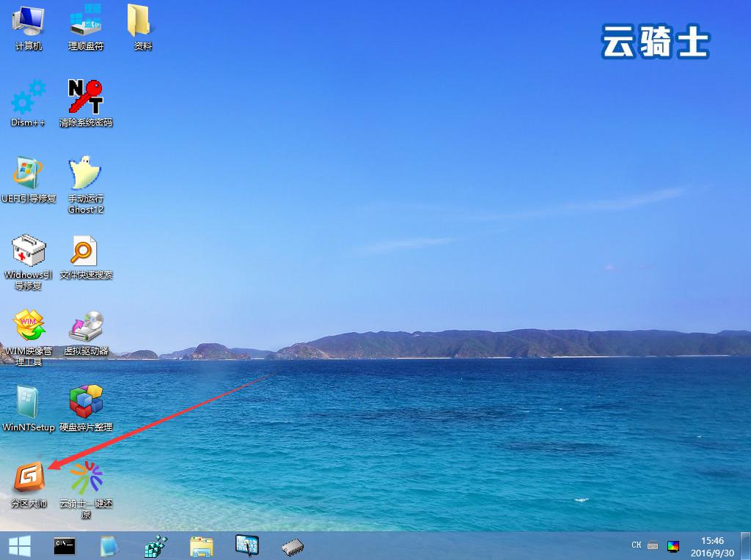Click the CH input language indicator
Image resolution: width=751 pixels, height=560 pixels.
pyautogui.click(x=636, y=545)
